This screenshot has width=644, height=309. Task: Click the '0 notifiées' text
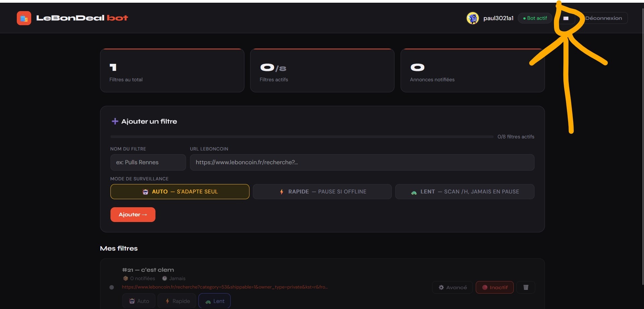[x=143, y=278]
